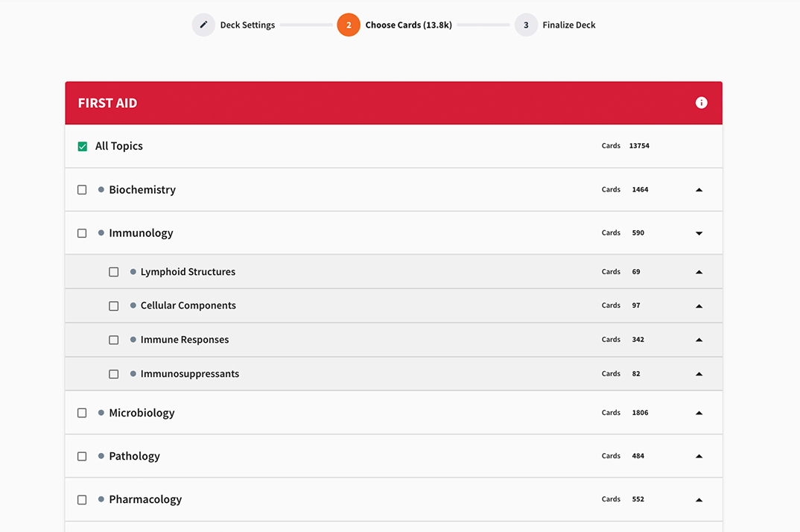Expand the Immunosuppressants arrow
The image size is (800, 532).
click(x=699, y=374)
